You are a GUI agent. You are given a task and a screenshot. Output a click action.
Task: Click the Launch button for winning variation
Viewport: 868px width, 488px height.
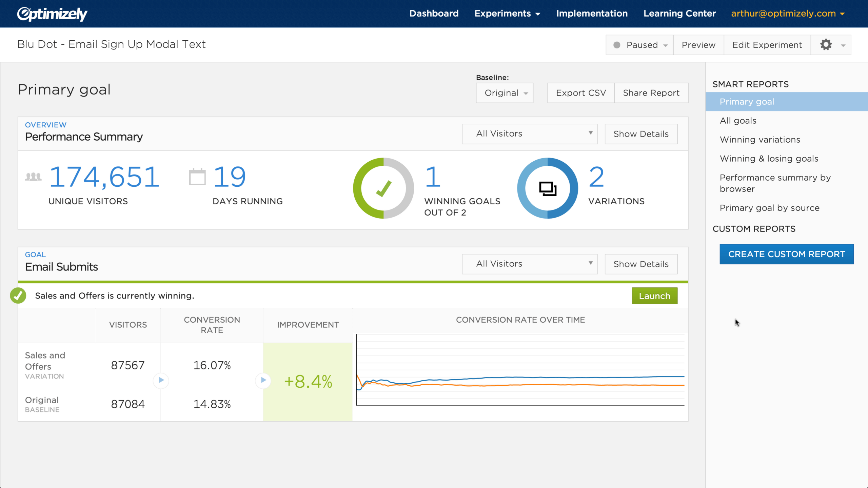click(x=654, y=296)
